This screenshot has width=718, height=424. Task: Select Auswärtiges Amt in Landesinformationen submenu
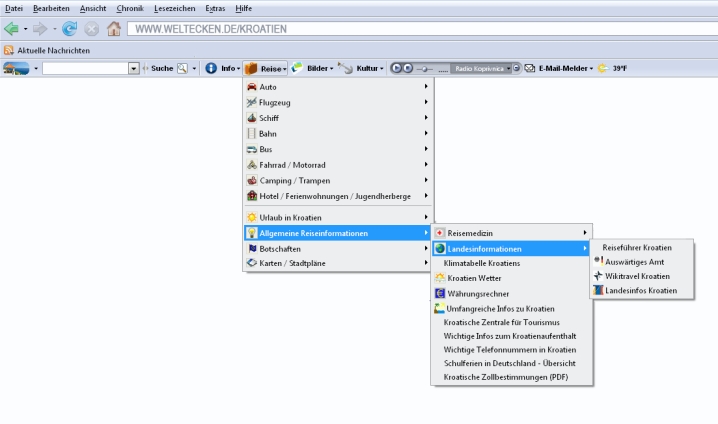[x=636, y=261]
